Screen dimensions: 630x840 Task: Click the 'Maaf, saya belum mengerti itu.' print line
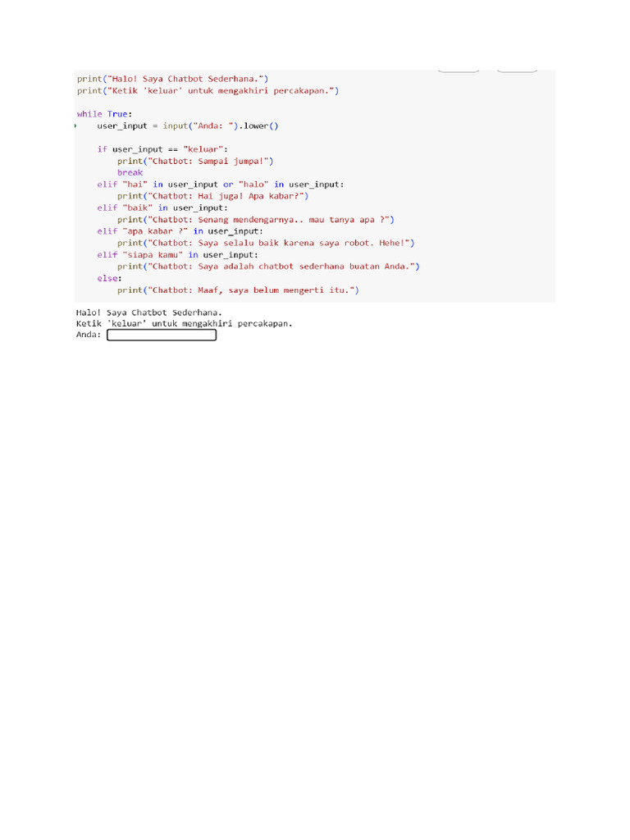(239, 290)
